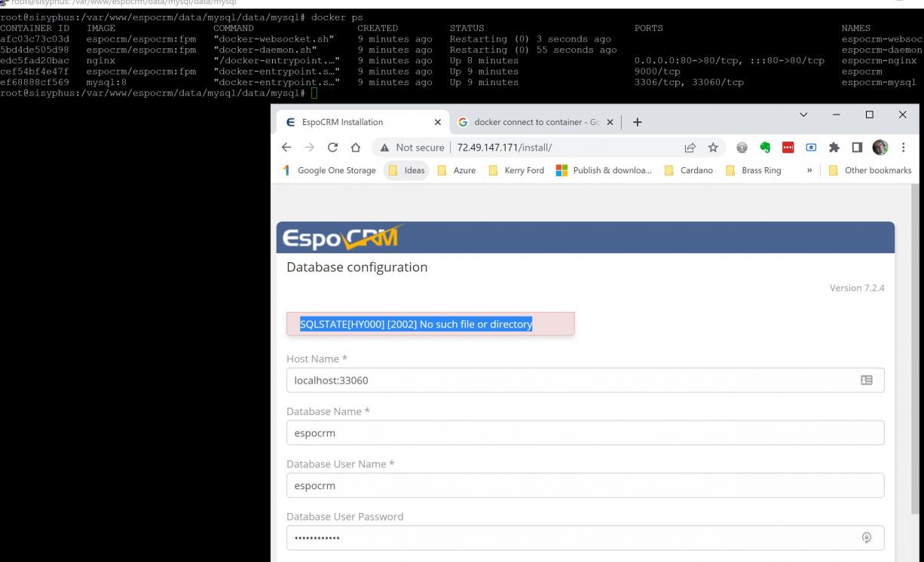924x562 pixels.
Task: Open the Ideas bookmark folder
Action: coord(406,170)
